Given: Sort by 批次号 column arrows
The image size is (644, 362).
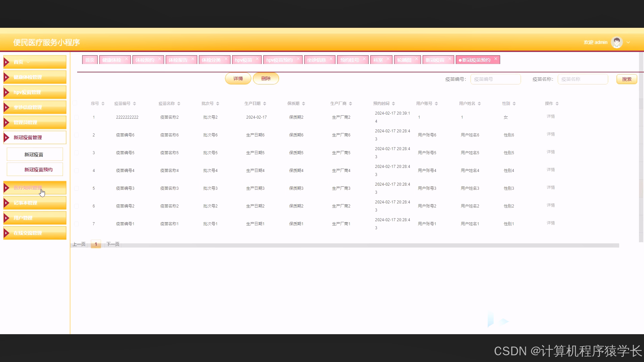Looking at the screenshot, I should tap(217, 104).
